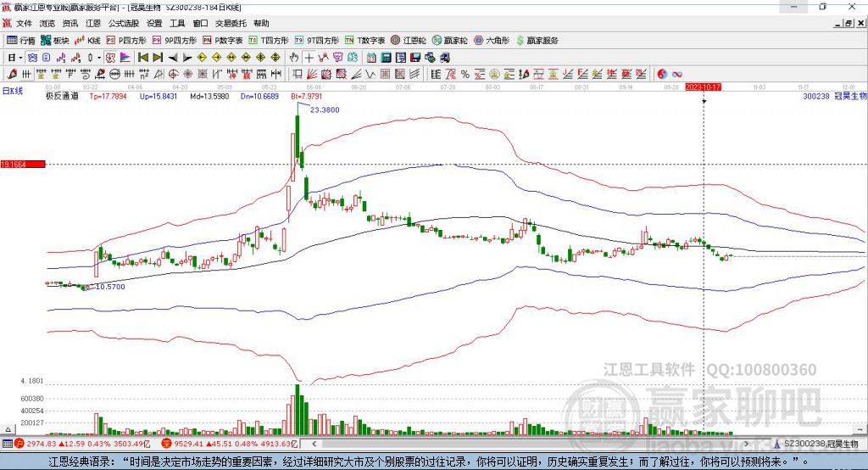Viewport: 868px width, 470px height.
Task: Click the Md=13.5980 indicator value
Action: coord(209,96)
